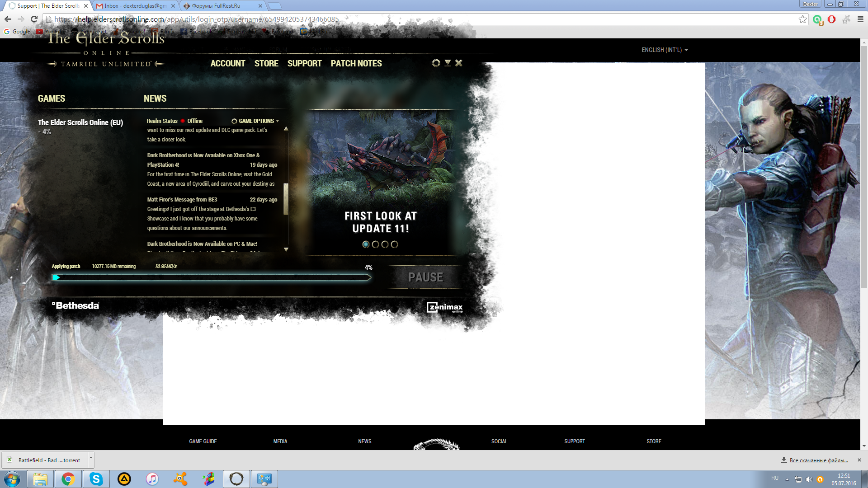The image size is (868, 488).
Task: Open the Google bookmark
Action: tap(17, 32)
